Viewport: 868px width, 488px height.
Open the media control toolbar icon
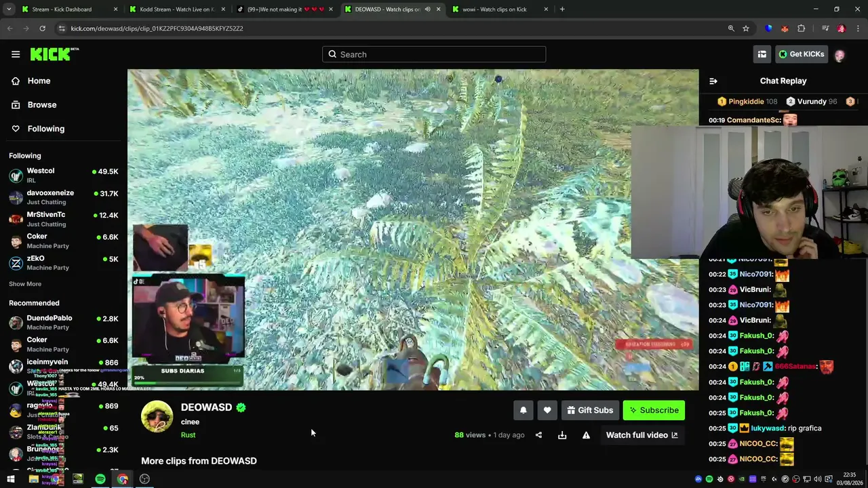point(825,28)
